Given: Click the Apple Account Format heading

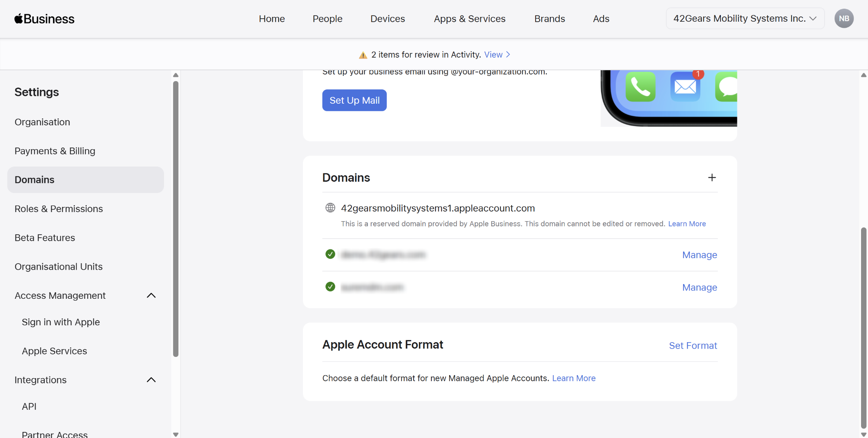Looking at the screenshot, I should coord(383,345).
